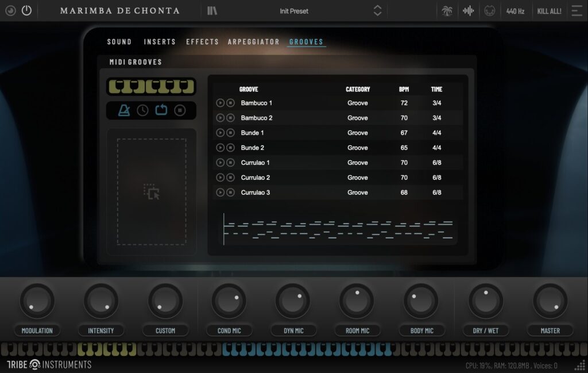Image resolution: width=588 pixels, height=373 pixels.
Task: Play the Bambuco 1 groove
Action: 220,103
